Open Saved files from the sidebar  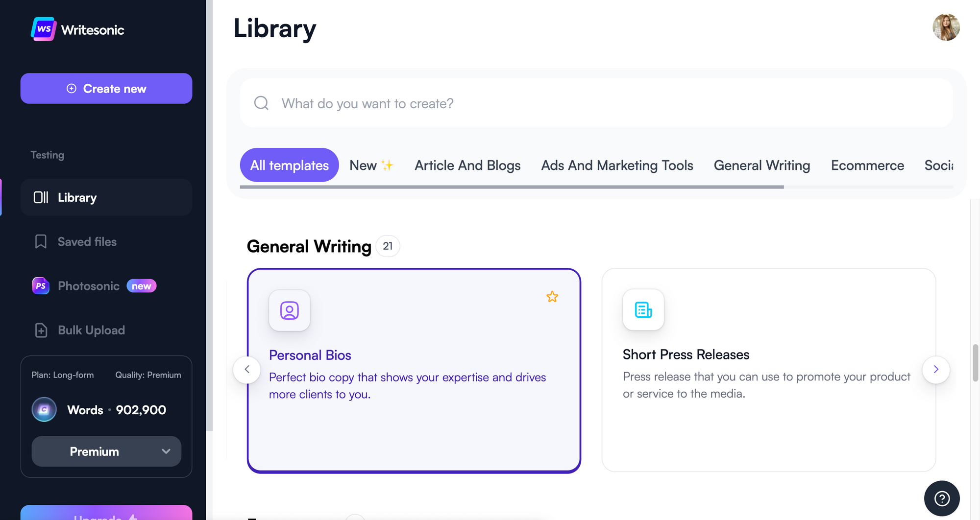click(x=87, y=242)
